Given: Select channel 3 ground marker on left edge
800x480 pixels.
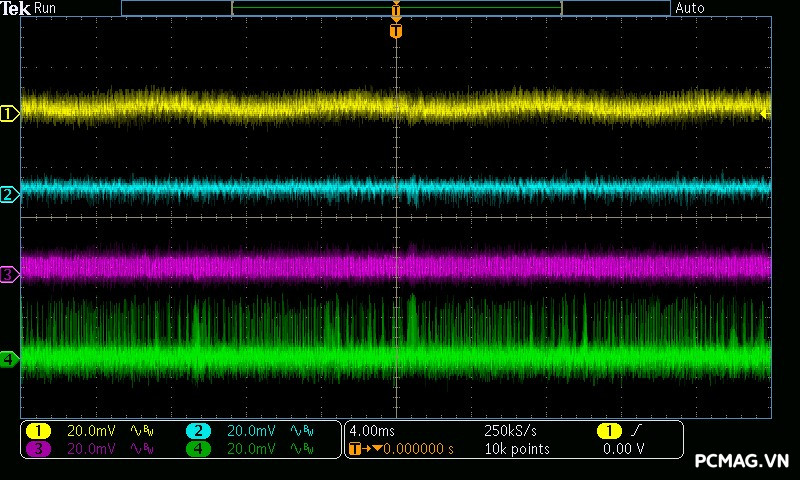Looking at the screenshot, I should [9, 274].
